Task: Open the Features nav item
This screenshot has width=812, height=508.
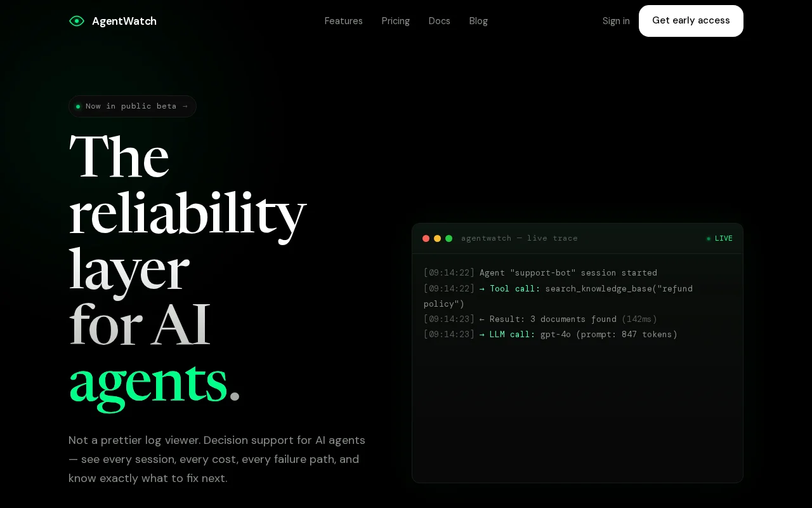Action: (x=344, y=21)
